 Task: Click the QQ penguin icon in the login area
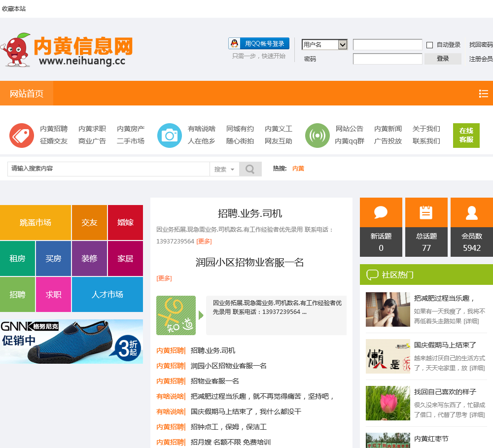pyautogui.click(x=234, y=43)
